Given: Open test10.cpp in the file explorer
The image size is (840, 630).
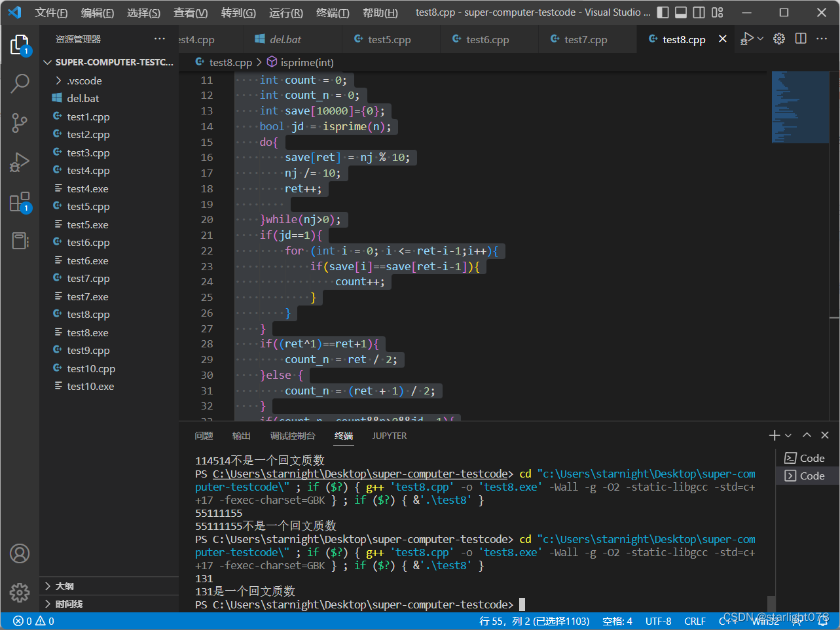Looking at the screenshot, I should 109,368.
